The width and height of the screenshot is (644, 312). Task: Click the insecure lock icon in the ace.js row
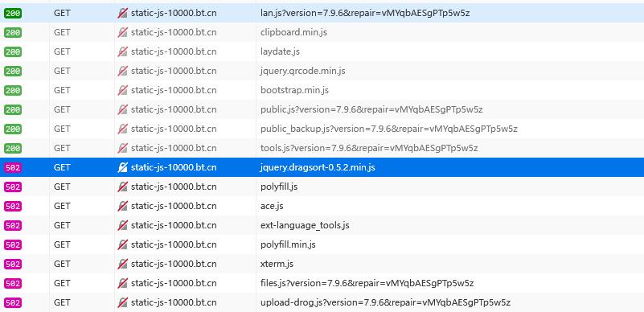coord(122,206)
